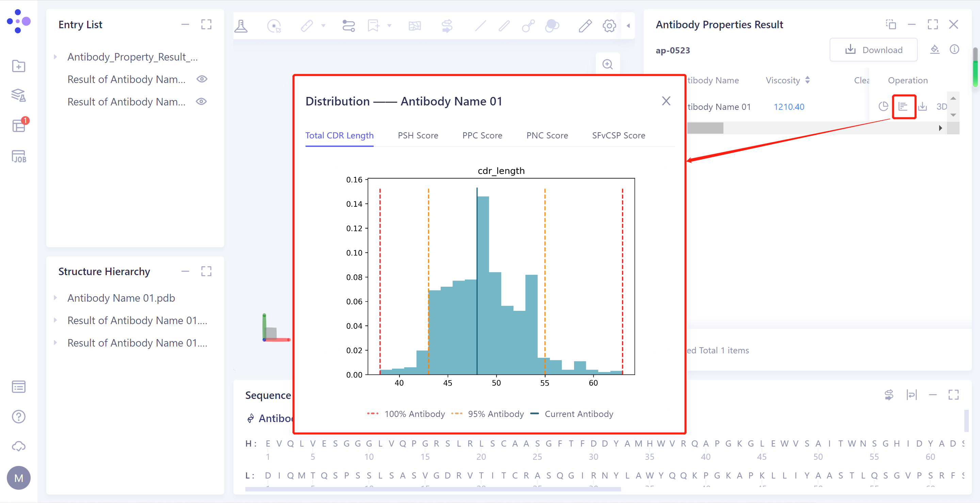
Task: Click the Download button
Action: click(873, 50)
